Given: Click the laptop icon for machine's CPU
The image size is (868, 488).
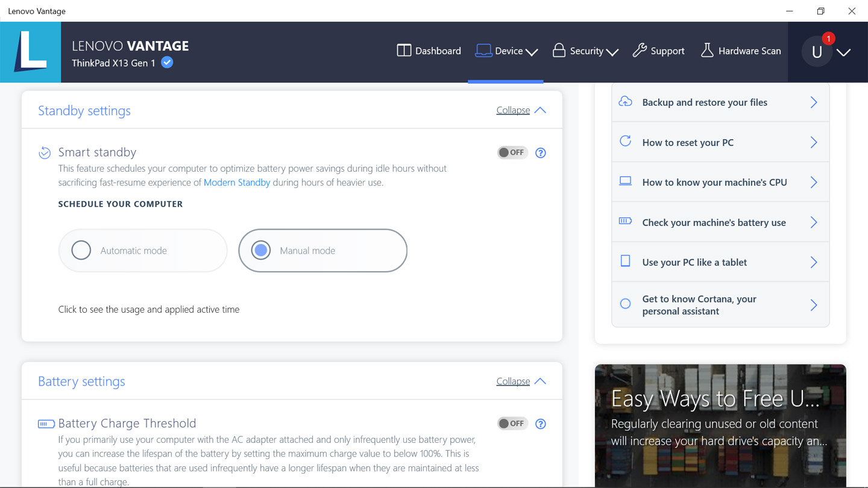Looking at the screenshot, I should (x=626, y=181).
